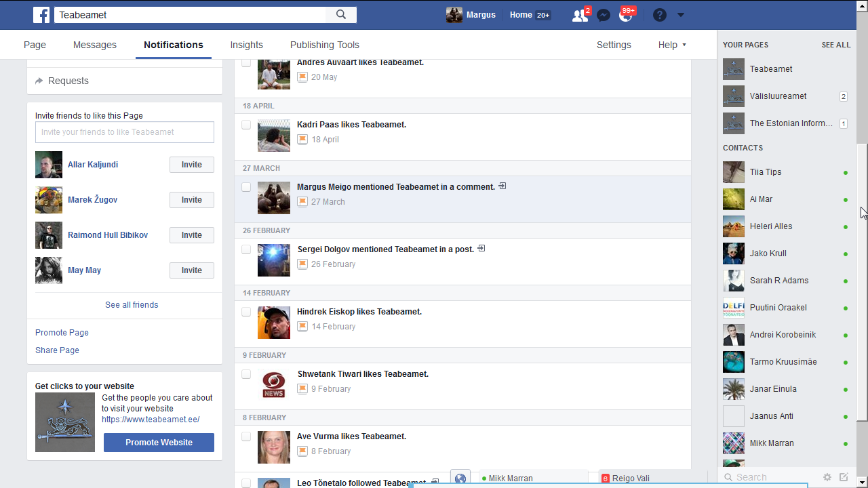This screenshot has height=488, width=868.
Task: Tick checkbox for Shwetank Tiwari notification
Action: click(x=246, y=374)
